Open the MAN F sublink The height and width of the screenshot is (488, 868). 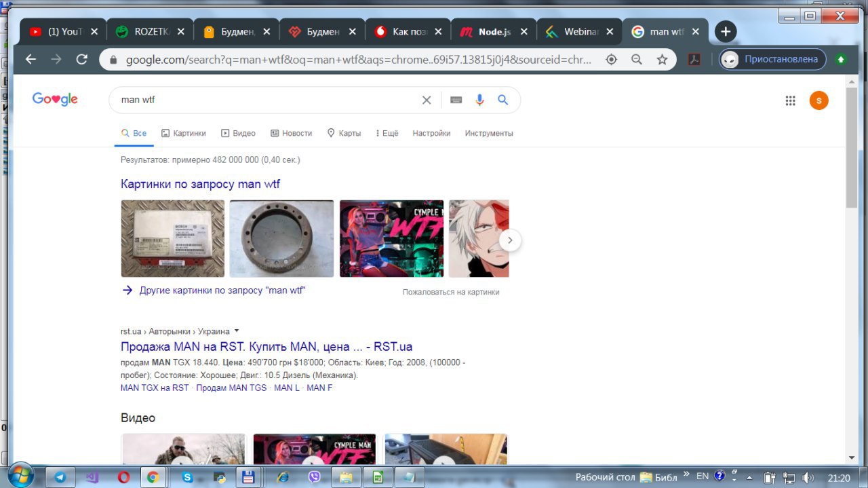click(319, 388)
